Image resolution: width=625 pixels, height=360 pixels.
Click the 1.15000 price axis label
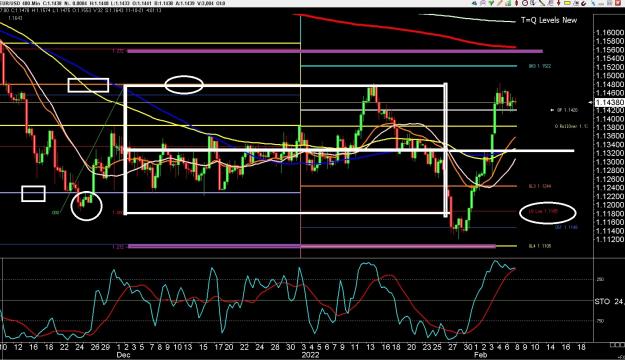609,76
